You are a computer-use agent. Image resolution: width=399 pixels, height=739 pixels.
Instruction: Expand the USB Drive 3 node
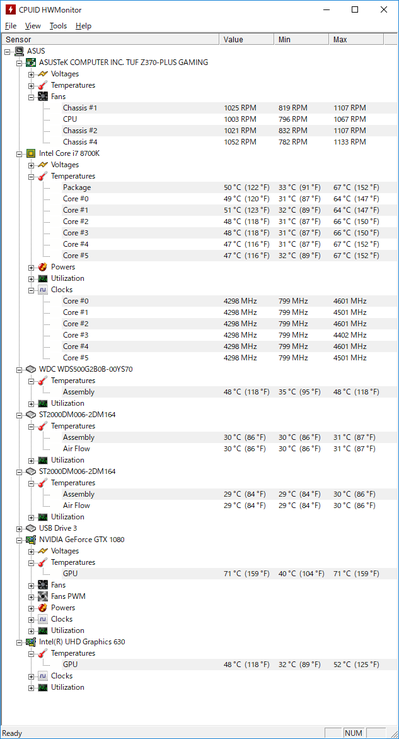click(20, 528)
